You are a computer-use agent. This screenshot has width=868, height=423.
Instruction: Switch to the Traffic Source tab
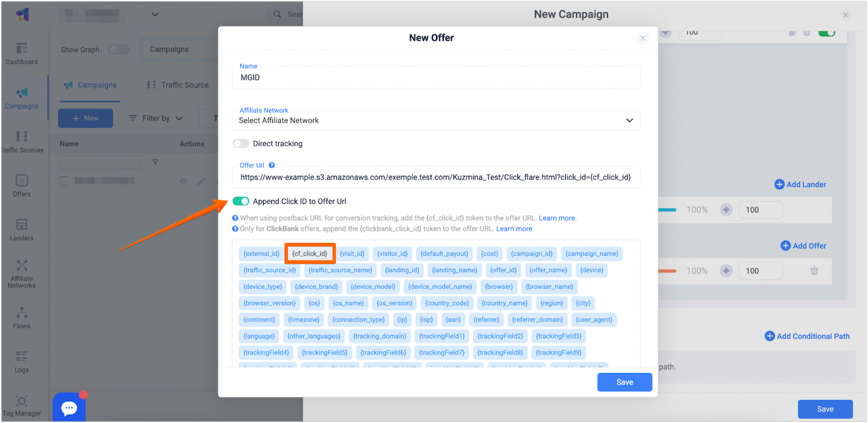tap(178, 85)
